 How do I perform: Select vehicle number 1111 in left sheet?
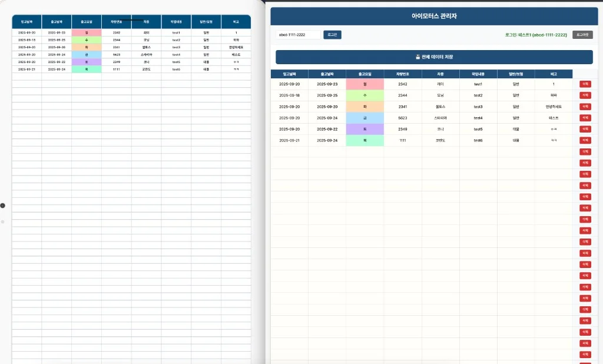117,70
